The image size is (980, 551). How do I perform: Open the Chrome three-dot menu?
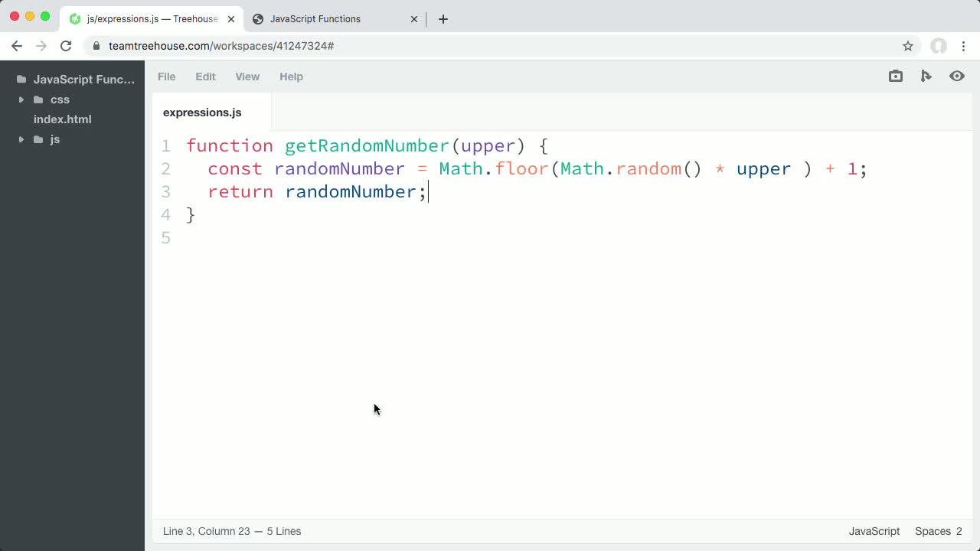click(x=964, y=46)
